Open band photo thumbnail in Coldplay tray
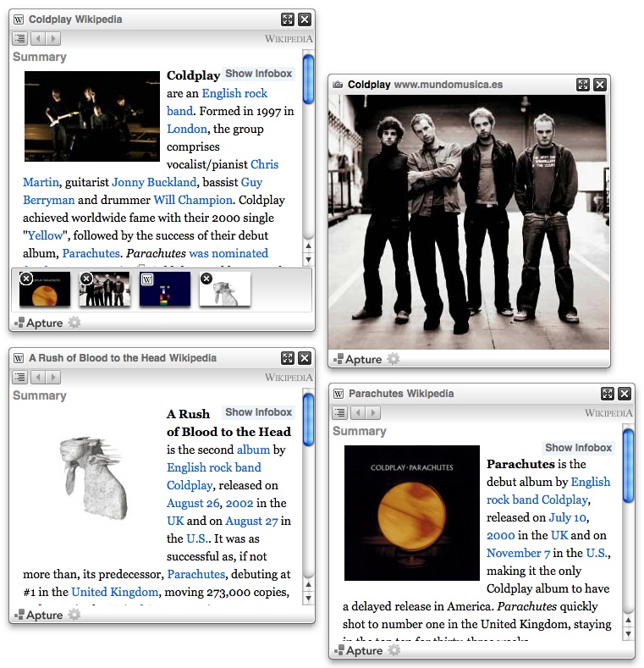 (105, 290)
